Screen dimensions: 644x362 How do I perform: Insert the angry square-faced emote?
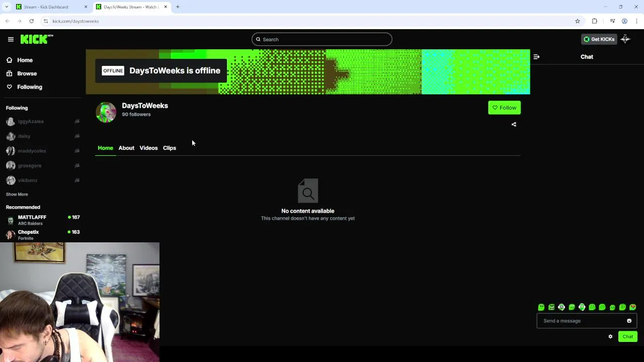[x=551, y=307]
